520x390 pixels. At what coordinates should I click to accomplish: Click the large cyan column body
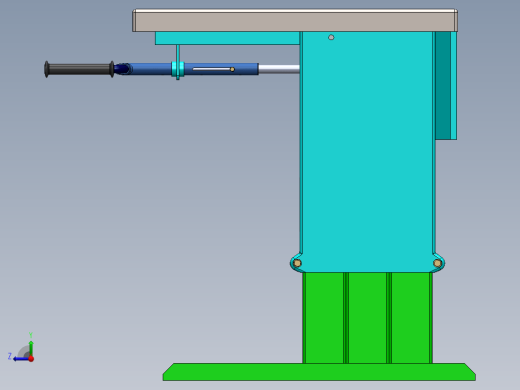point(367,152)
